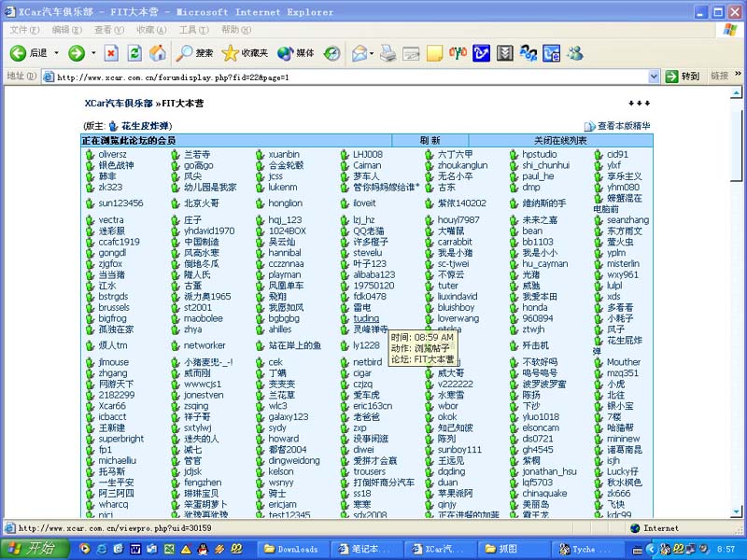Expand the Back button history dropdown
Screen dimensions: 747x560
pyautogui.click(x=56, y=53)
